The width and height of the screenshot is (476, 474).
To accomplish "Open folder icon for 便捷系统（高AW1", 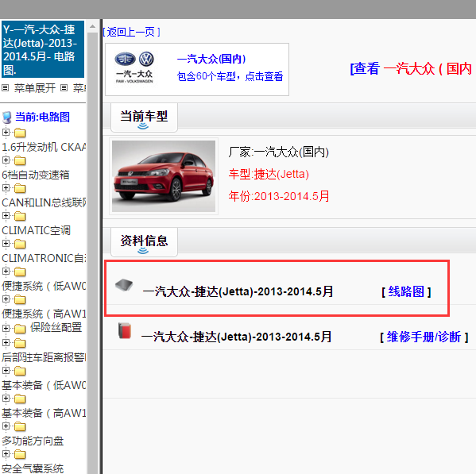I will click(20, 300).
